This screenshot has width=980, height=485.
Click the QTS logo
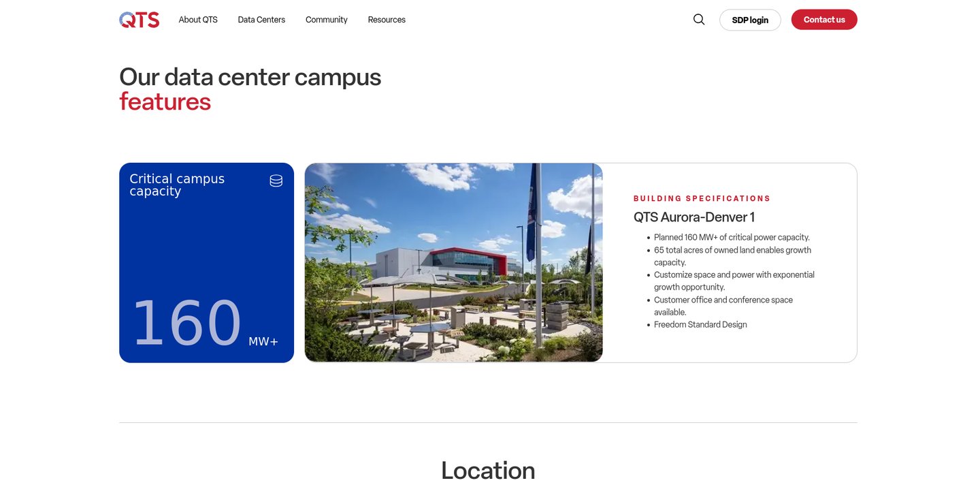[139, 20]
